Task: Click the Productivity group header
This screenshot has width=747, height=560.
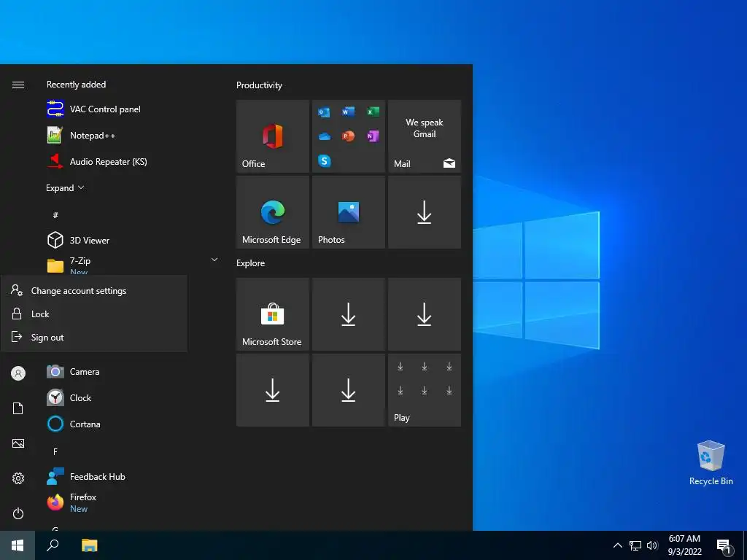Action: 259,85
